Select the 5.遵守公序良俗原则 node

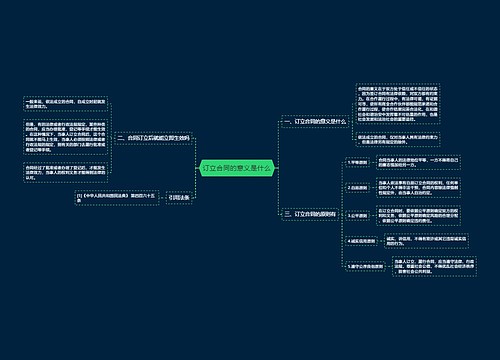365,267
